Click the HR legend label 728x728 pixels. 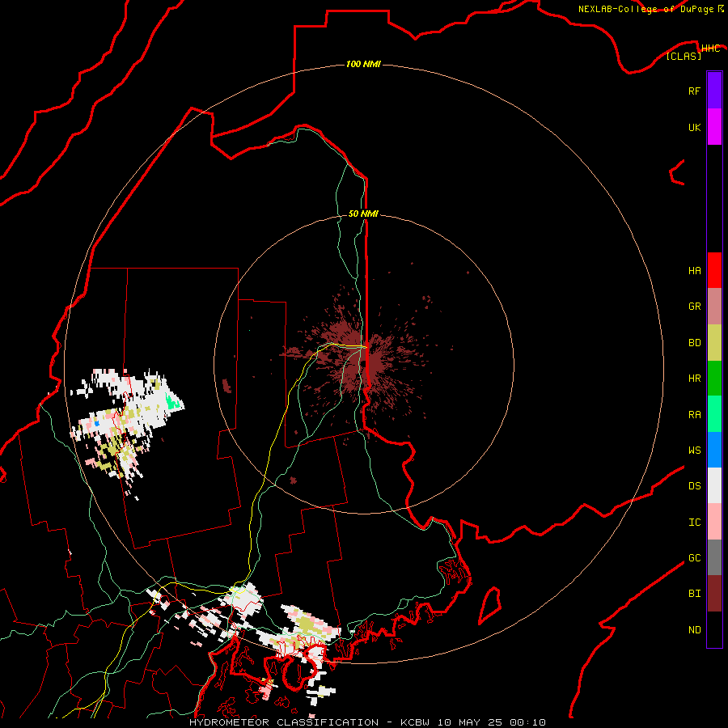(x=694, y=379)
